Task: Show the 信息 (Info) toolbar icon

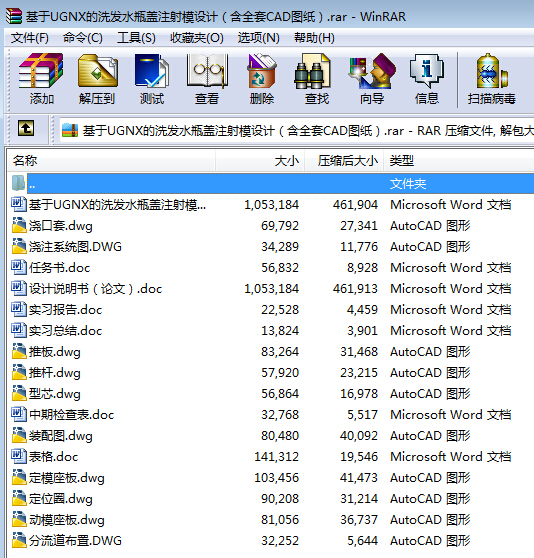Action: [427, 70]
